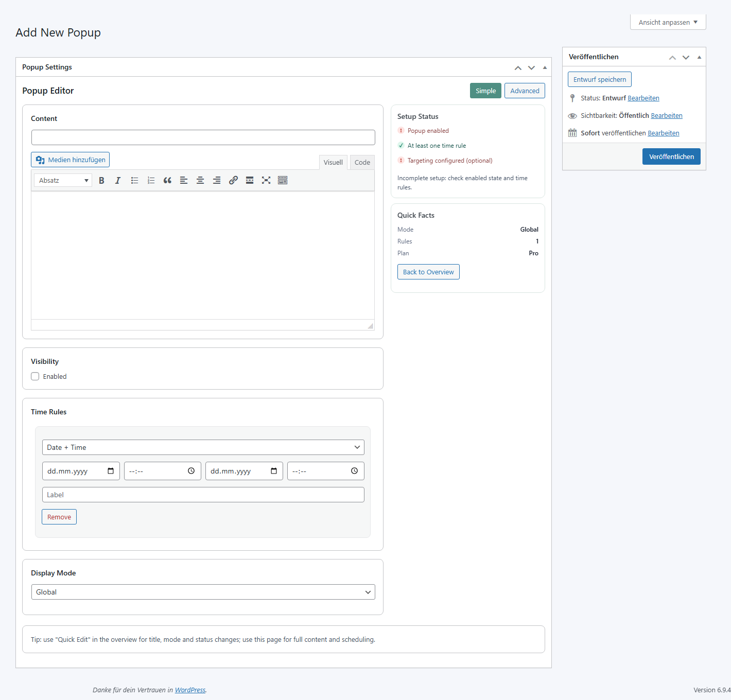
Task: Edit status via Bearbeiten next to Entwurf
Action: [x=643, y=98]
